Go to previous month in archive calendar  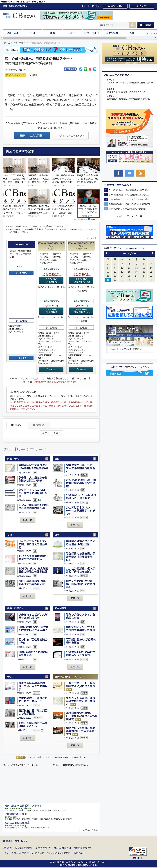(x=106, y=253)
